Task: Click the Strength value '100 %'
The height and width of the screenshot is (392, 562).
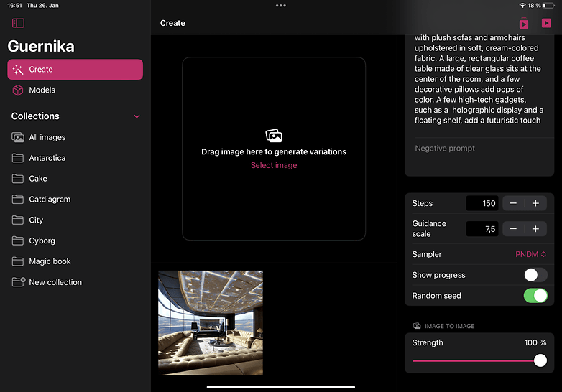Action: (535, 343)
